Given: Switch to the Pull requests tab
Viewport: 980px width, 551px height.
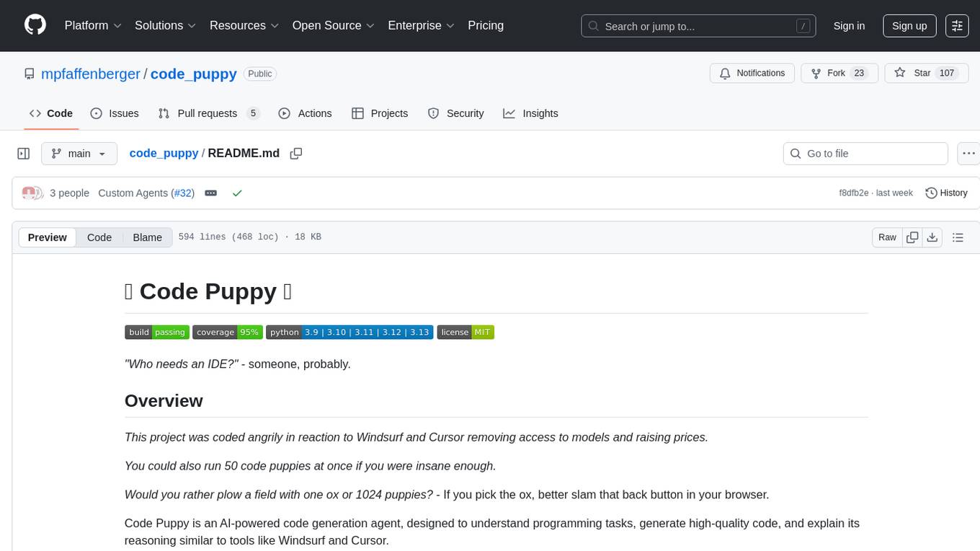Looking at the screenshot, I should pyautogui.click(x=208, y=113).
